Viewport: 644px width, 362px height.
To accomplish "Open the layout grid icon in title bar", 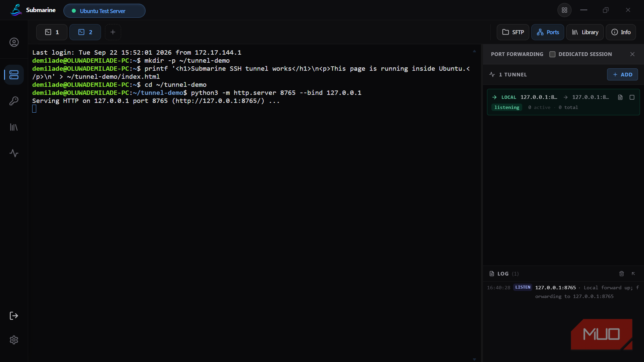I will pos(565,10).
